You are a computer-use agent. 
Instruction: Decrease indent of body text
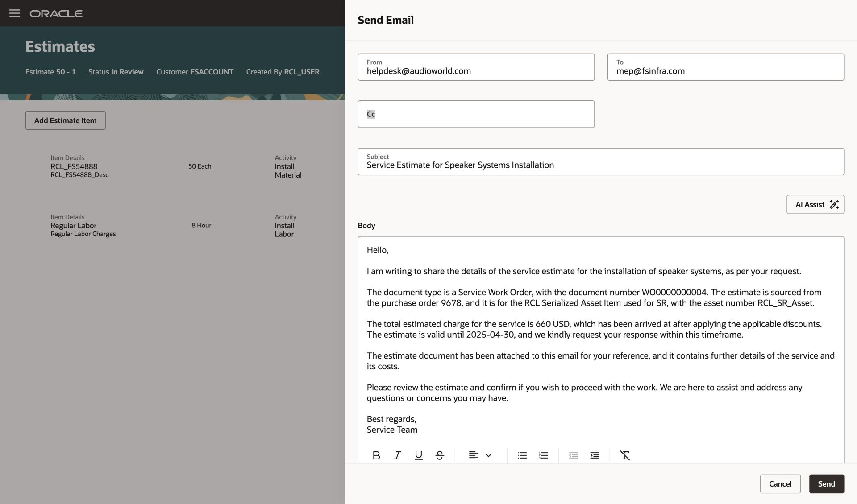[x=574, y=455]
